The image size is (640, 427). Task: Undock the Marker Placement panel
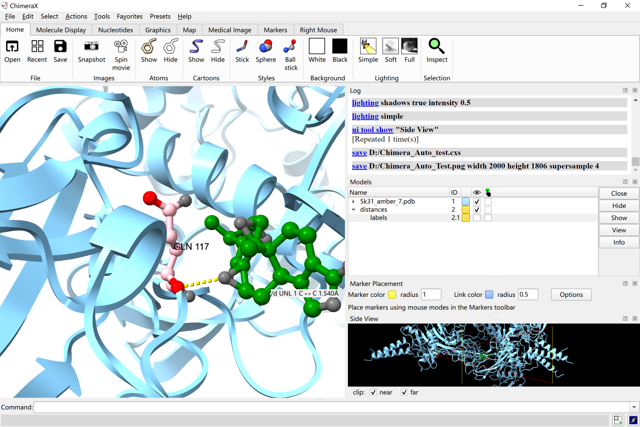click(x=625, y=283)
